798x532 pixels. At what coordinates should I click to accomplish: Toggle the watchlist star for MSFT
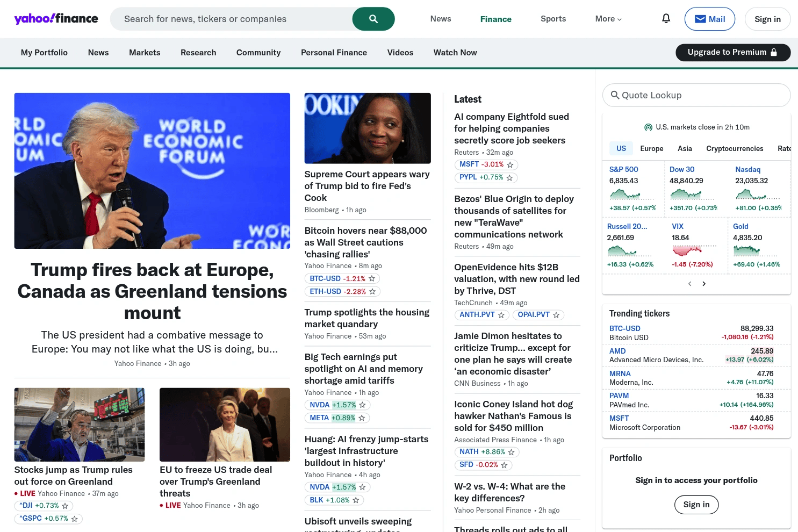click(x=509, y=164)
